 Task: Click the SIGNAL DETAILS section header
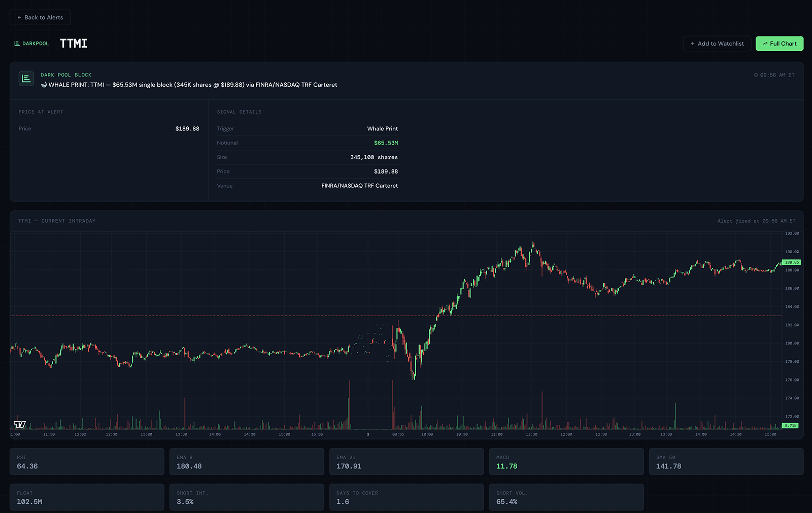tap(240, 112)
